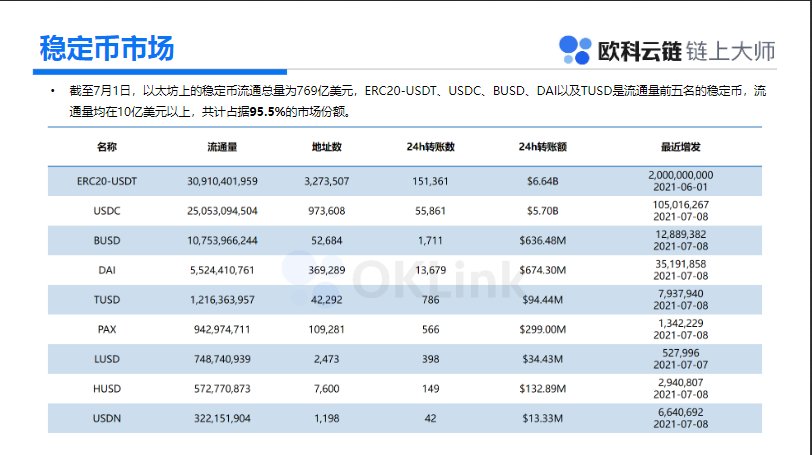Select the LUSD row name
The width and height of the screenshot is (812, 455).
click(x=107, y=359)
